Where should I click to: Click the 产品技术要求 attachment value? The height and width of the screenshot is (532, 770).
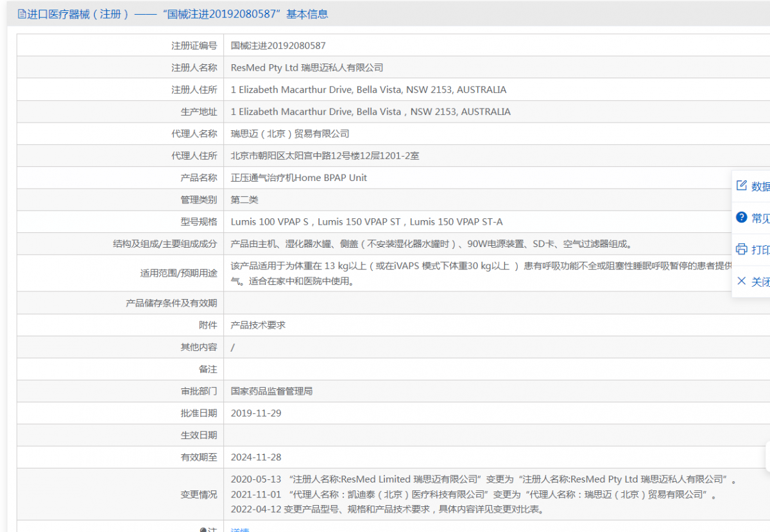tap(258, 325)
